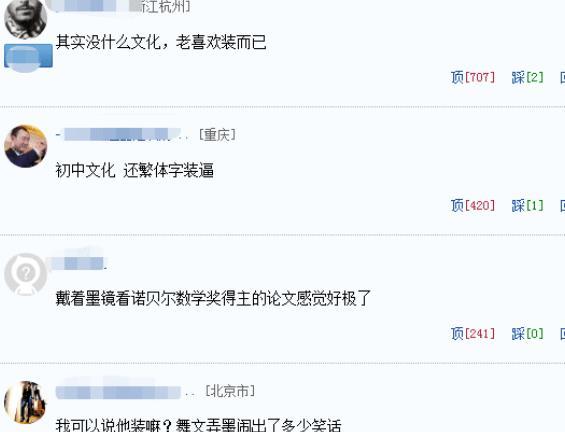Click the 杭州 location tag at top

click(165, 6)
